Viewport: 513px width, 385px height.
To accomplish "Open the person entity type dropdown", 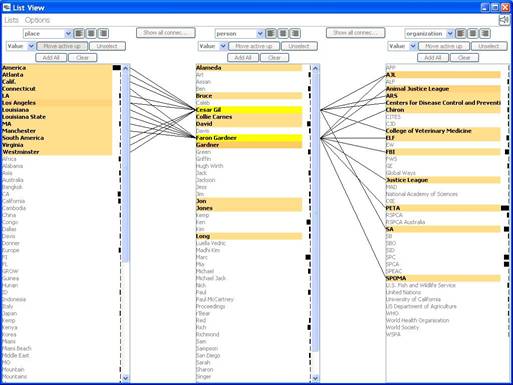I will tap(239, 34).
